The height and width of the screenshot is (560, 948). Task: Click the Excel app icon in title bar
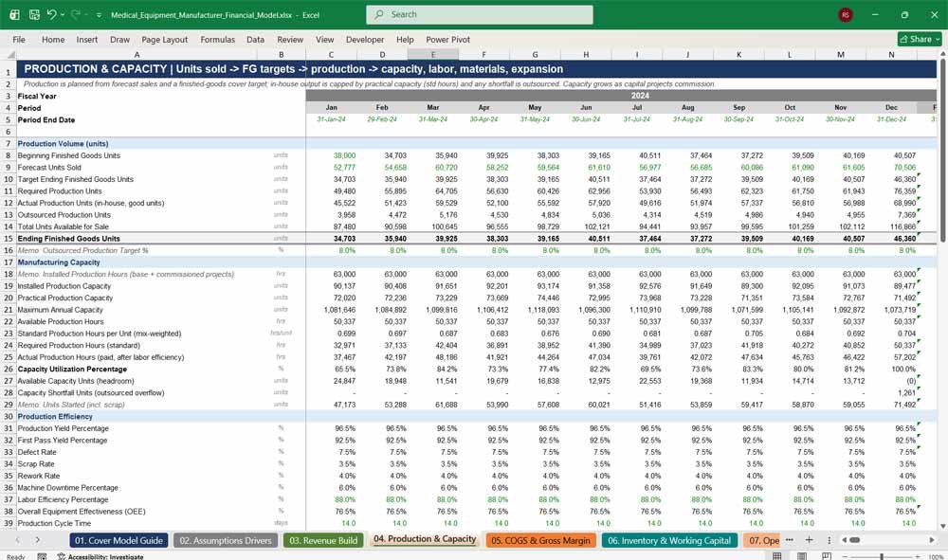[x=14, y=14]
